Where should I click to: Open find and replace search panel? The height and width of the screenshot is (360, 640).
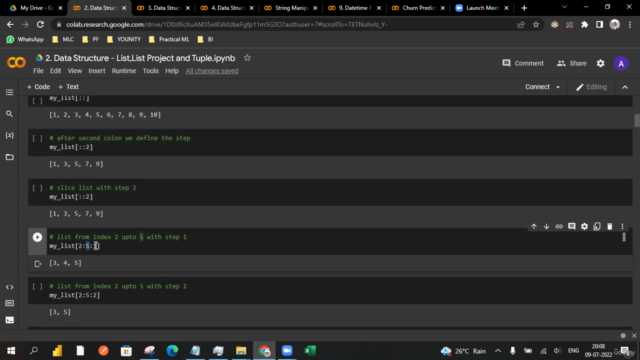[9, 114]
